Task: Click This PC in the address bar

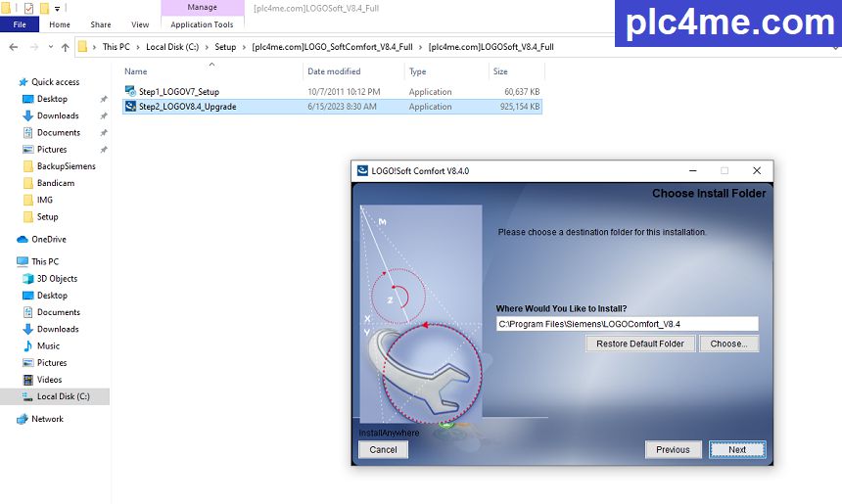Action: 116,47
